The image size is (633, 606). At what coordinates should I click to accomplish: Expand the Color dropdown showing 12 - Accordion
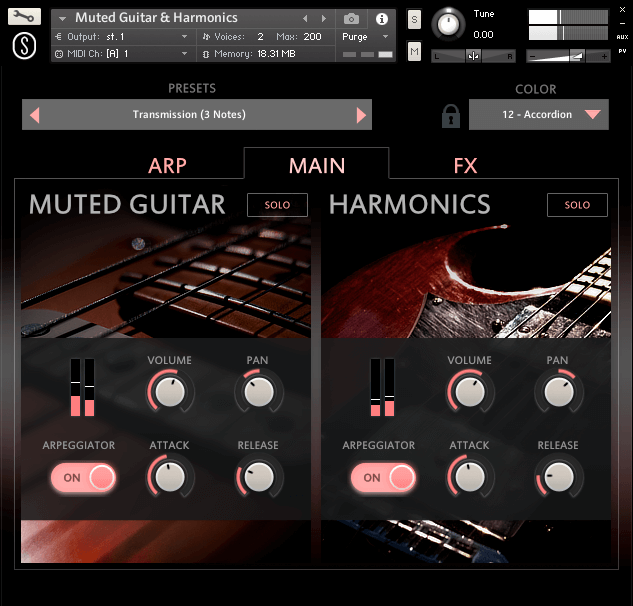539,115
